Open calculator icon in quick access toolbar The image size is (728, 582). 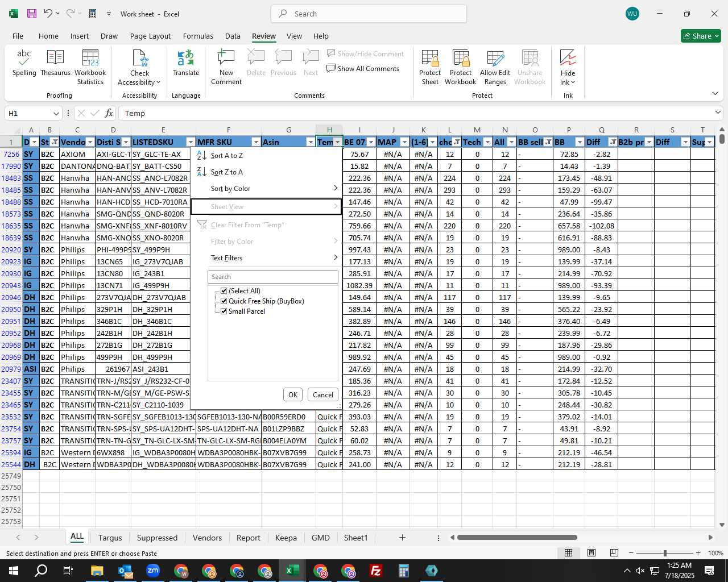pos(93,14)
